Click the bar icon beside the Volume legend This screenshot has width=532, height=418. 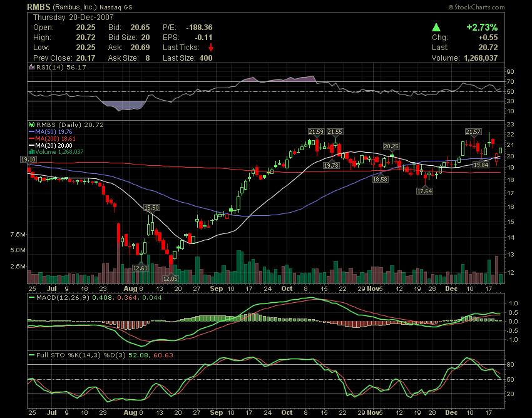32,151
